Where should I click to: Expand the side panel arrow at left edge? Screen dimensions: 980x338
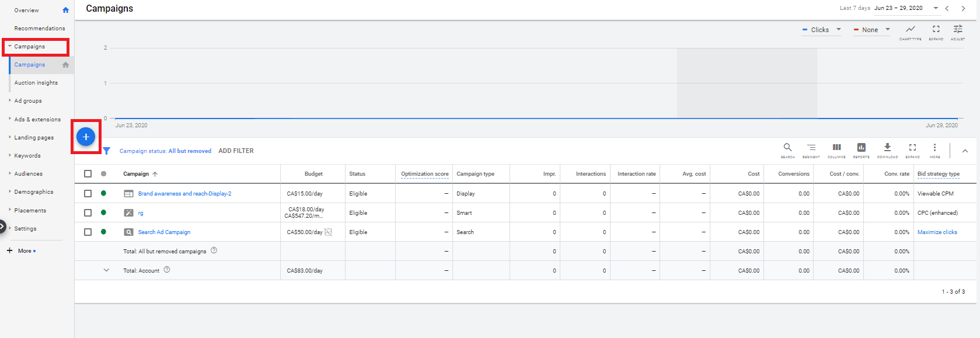point(2,225)
